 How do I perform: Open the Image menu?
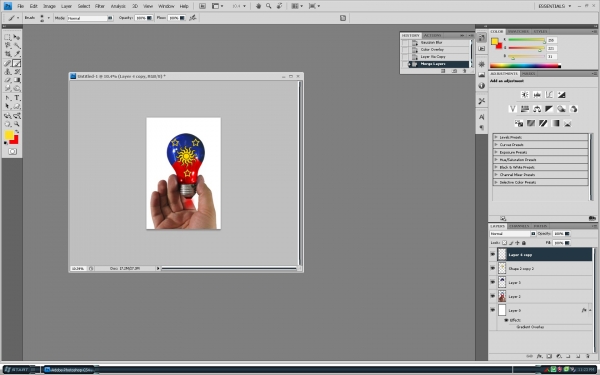point(49,6)
